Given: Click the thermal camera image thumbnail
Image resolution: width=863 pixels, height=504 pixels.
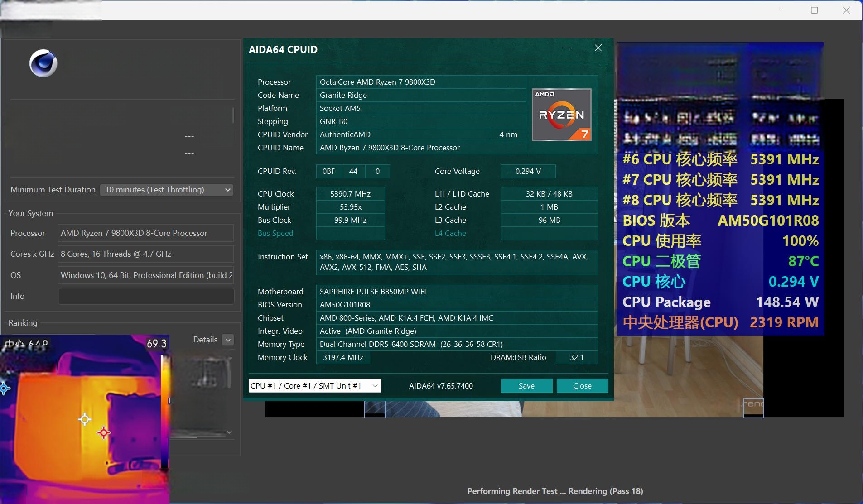Looking at the screenshot, I should pyautogui.click(x=85, y=419).
